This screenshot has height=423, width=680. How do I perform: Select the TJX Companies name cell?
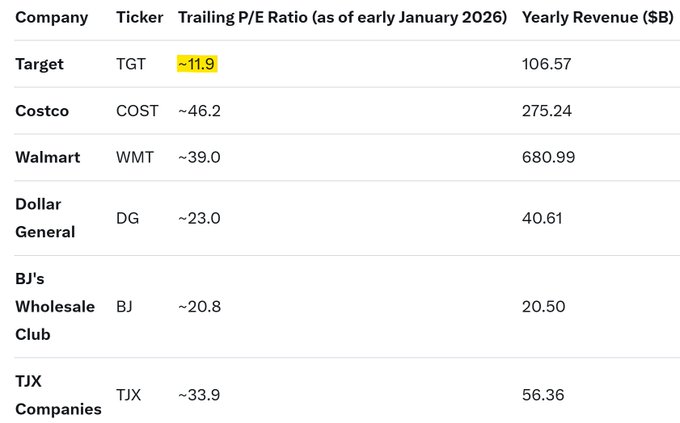[x=58, y=394]
